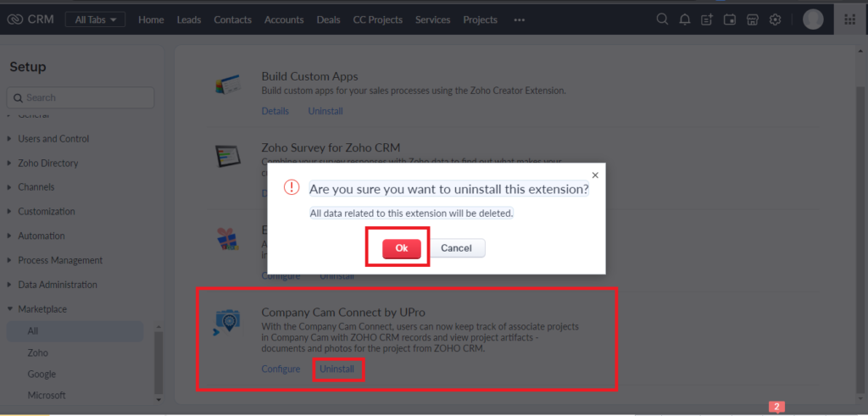Image resolution: width=868 pixels, height=416 pixels.
Task: Click the red notification badge showing 2
Action: pos(776,408)
